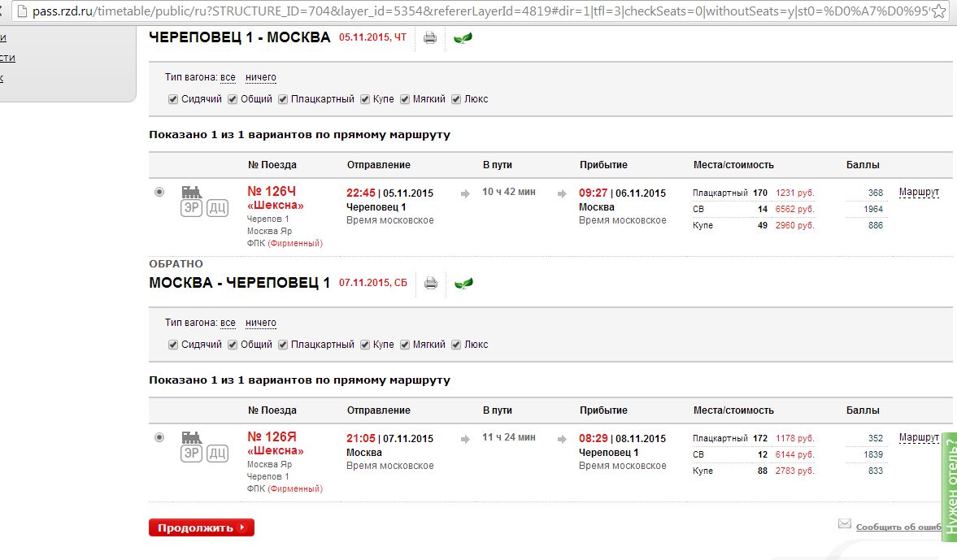Bookmark page with address bar star
957x560 pixels.
coord(938,11)
